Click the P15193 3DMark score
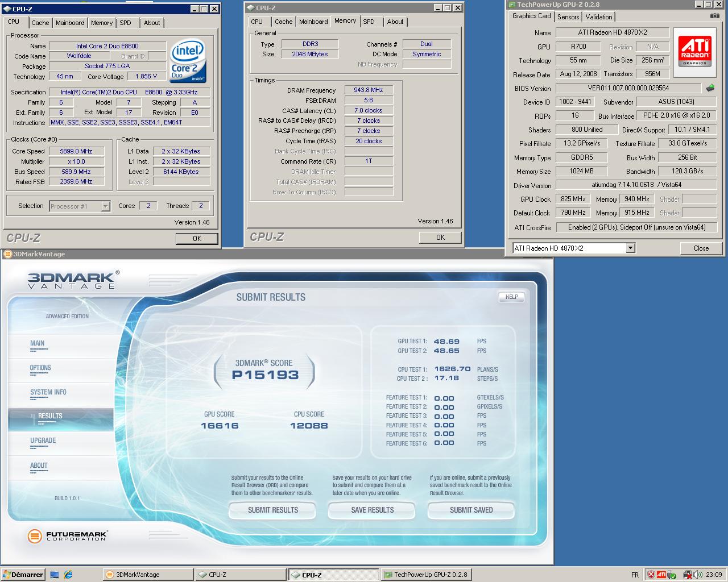Viewport: 728px width, 582px height. pos(265,375)
